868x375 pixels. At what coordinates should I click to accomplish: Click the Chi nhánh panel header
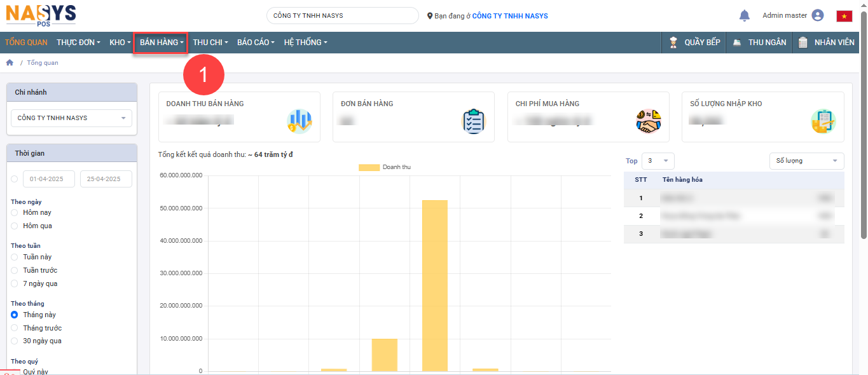pyautogui.click(x=72, y=92)
